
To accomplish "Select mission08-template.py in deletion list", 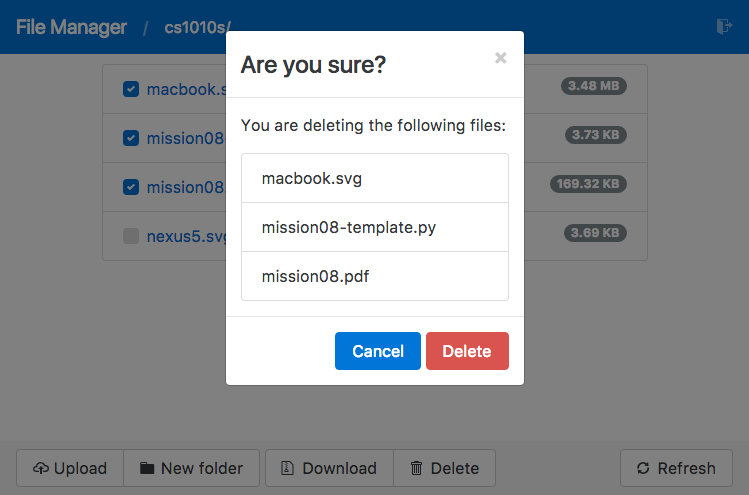I will pos(375,227).
